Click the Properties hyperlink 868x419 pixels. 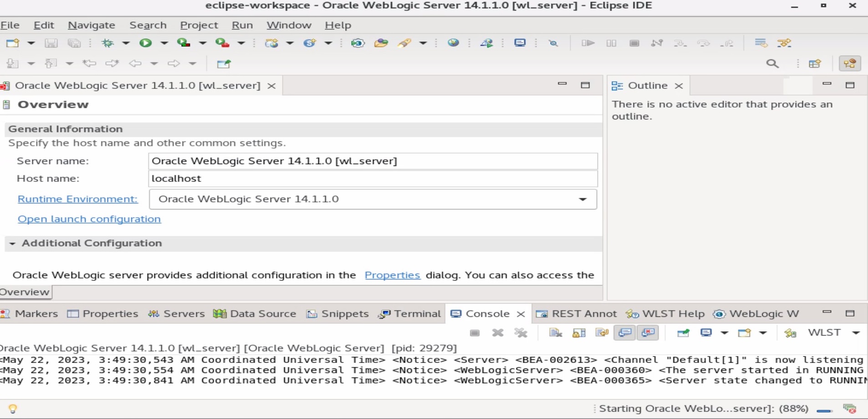click(x=392, y=275)
